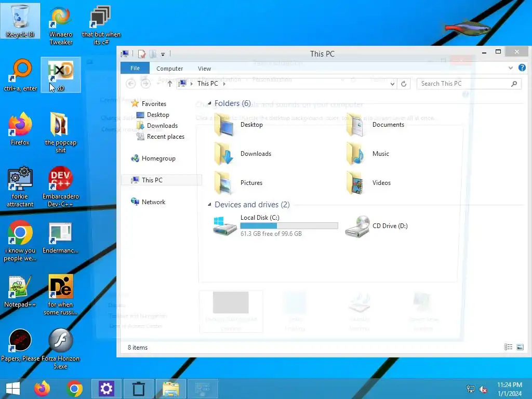Open Firefox from the taskbar
Screen dimensions: 532x399
coord(42,389)
